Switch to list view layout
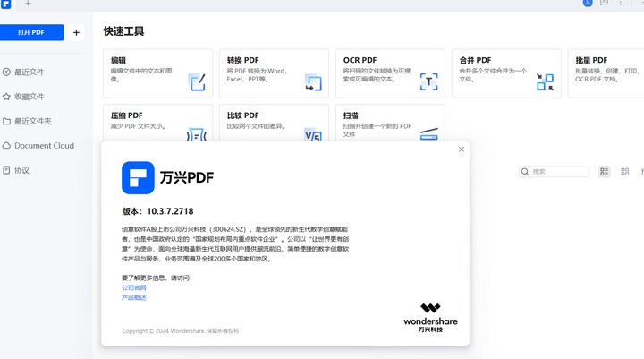Image resolution: width=644 pixels, height=359 pixels. point(605,172)
